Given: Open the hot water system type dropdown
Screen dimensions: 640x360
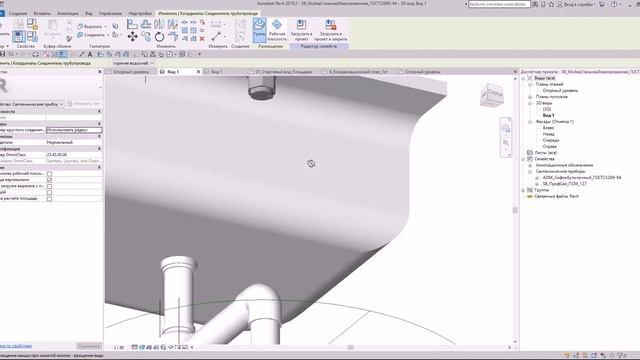Looking at the screenshot, I should (133, 63).
